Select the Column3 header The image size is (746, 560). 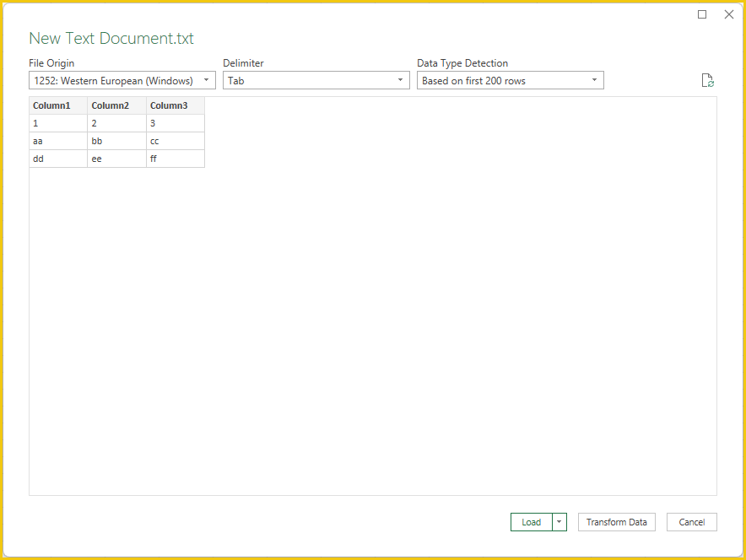pos(176,105)
